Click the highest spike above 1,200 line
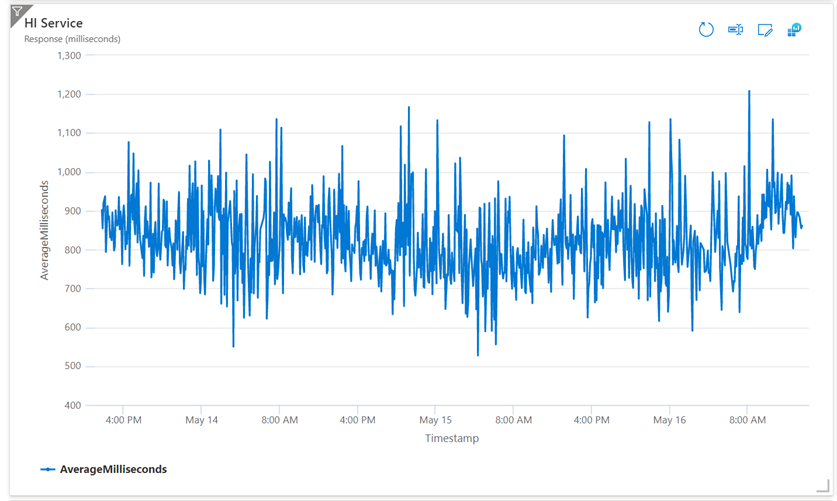Screen dimensions: 837x501 point(749,92)
